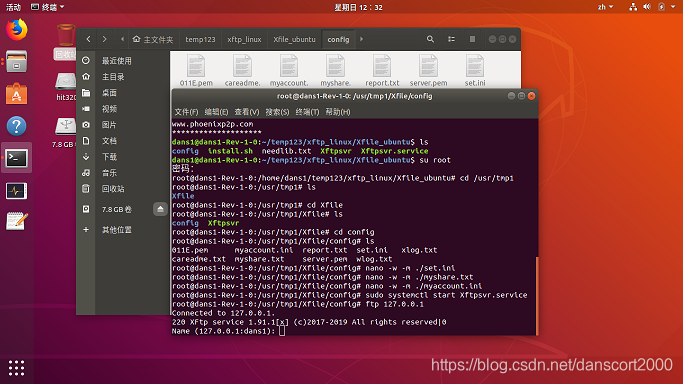Open the 编辑(E) terminal menu

point(216,112)
